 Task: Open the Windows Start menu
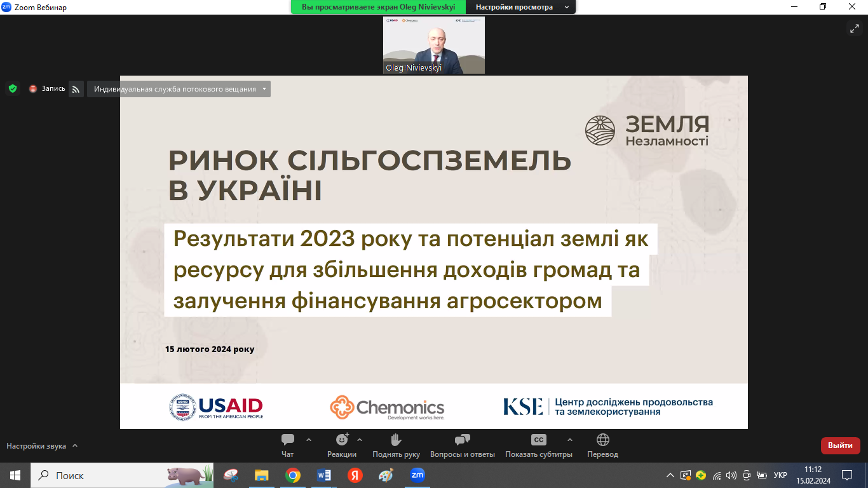click(15, 475)
